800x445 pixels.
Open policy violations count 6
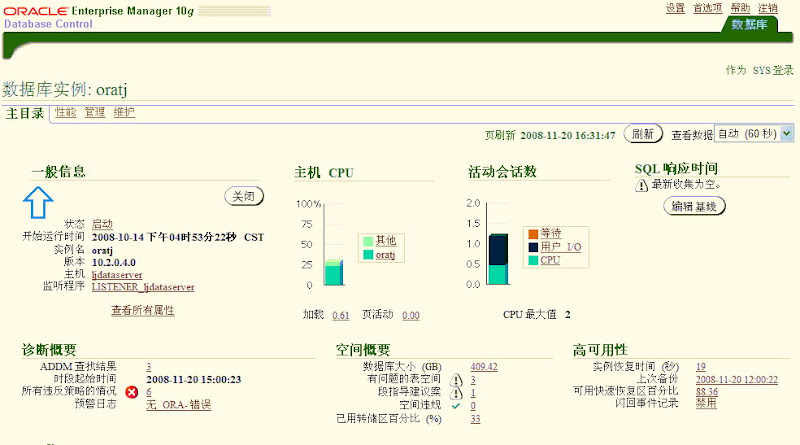pyautogui.click(x=148, y=392)
